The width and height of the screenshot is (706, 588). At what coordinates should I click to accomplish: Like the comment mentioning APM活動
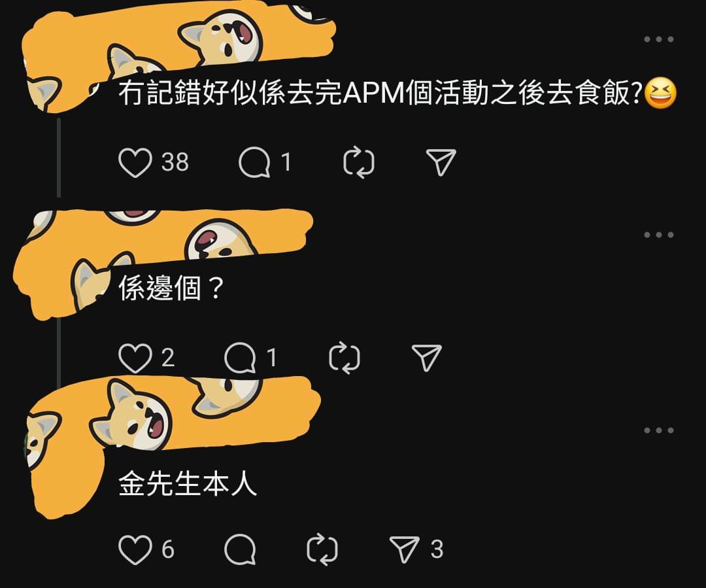tap(135, 162)
